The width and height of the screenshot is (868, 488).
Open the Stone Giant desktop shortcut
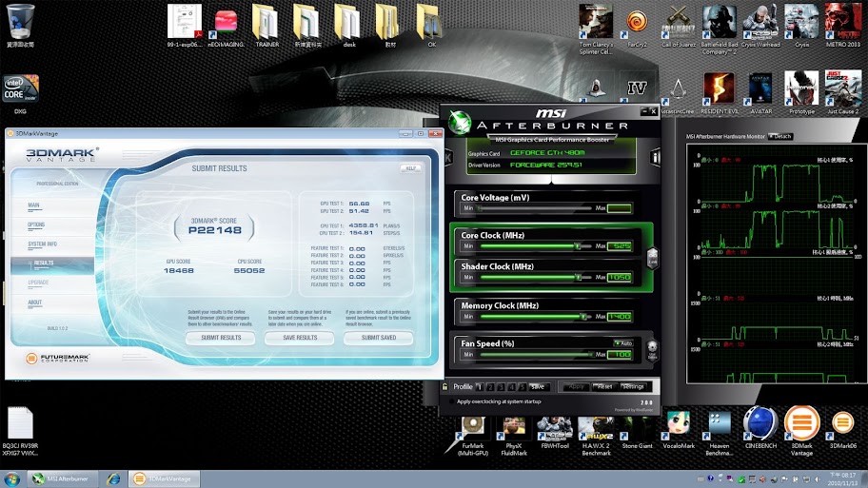[x=637, y=433]
